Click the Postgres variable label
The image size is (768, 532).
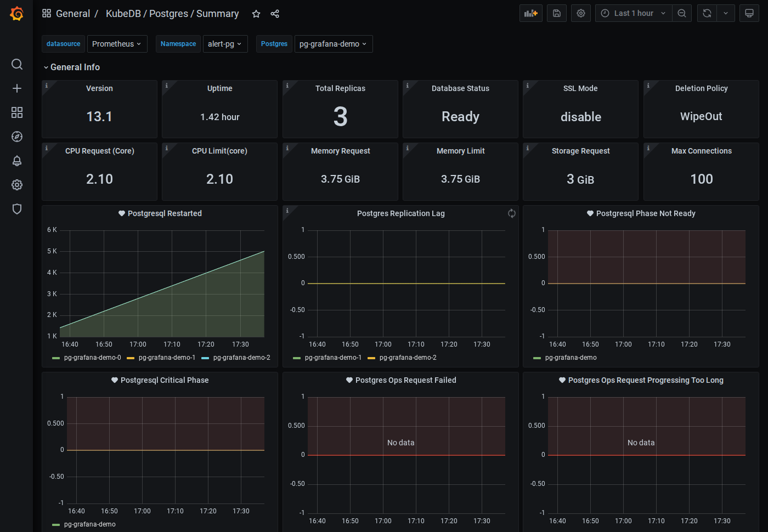tap(274, 44)
